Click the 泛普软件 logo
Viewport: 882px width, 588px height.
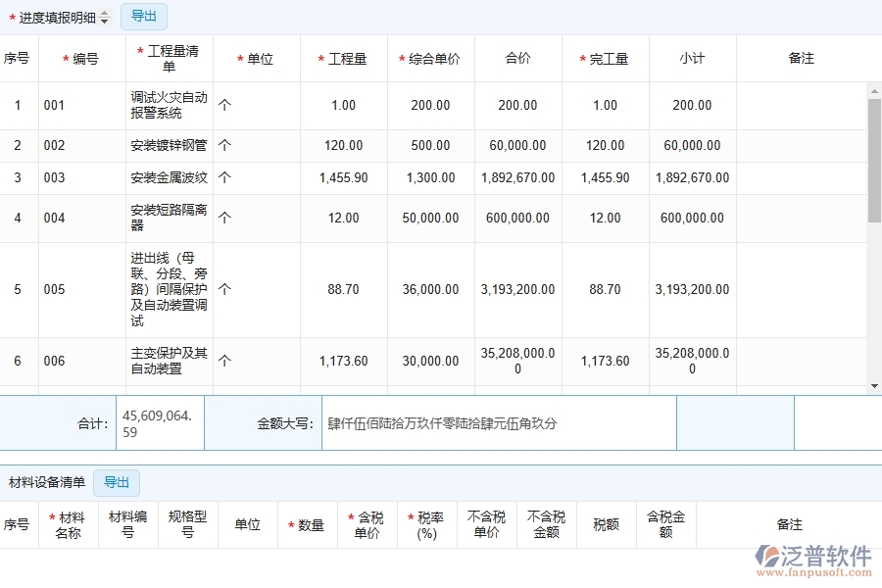pyautogui.click(x=815, y=561)
